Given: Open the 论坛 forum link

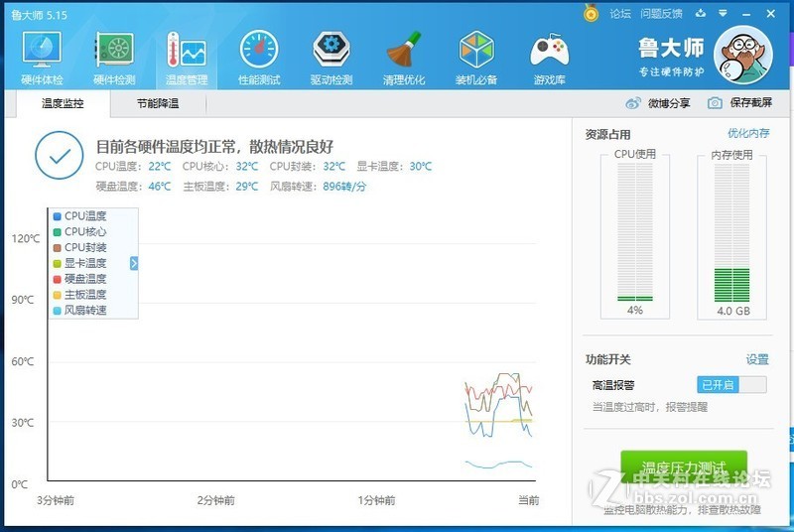Looking at the screenshot, I should (x=620, y=14).
